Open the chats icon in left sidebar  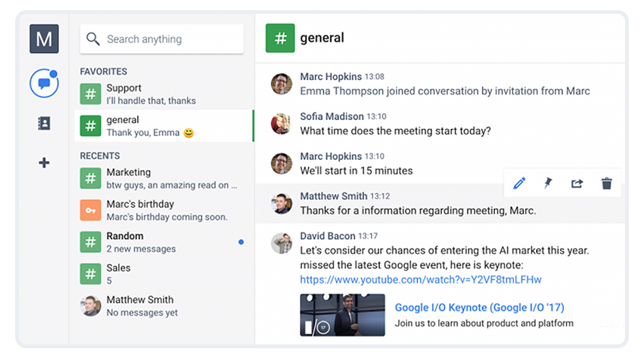44,83
